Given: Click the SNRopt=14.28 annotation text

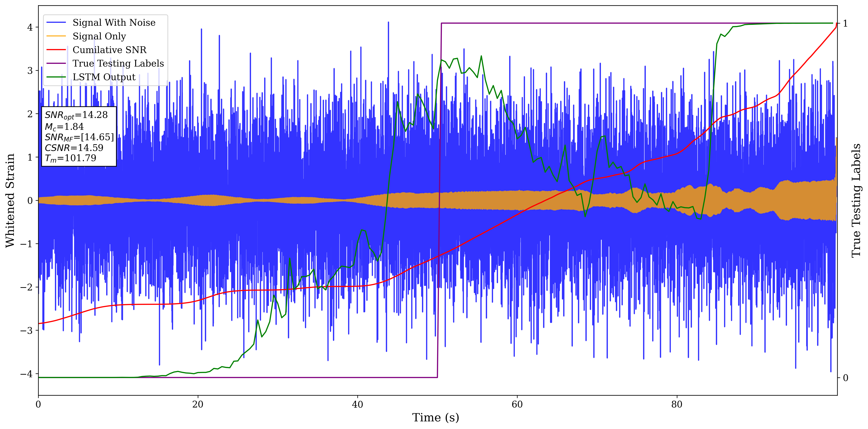Looking at the screenshot, I should [76, 115].
